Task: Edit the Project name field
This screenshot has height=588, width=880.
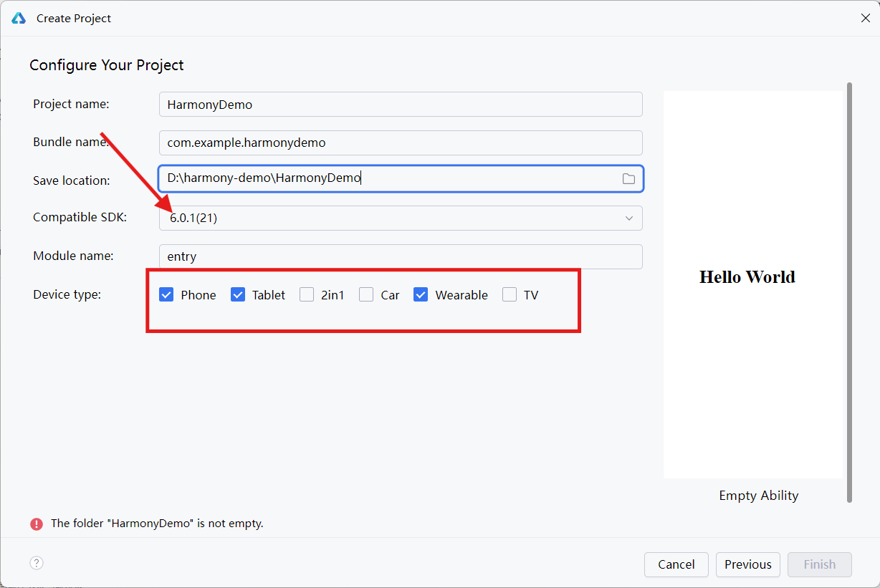Action: click(x=401, y=104)
